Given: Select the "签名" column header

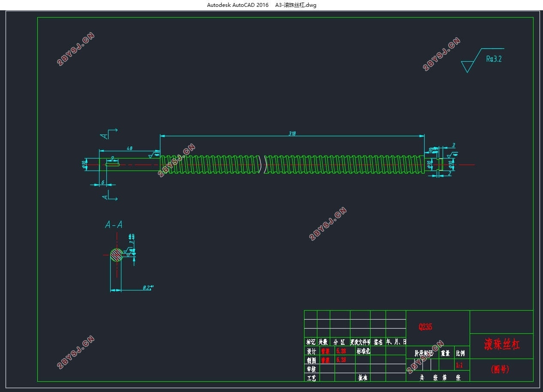Looking at the screenshot, I should (378, 342).
